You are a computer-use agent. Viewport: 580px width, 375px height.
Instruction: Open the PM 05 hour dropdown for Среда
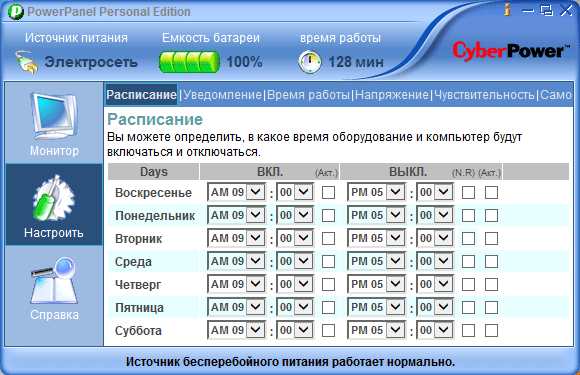coord(376,261)
